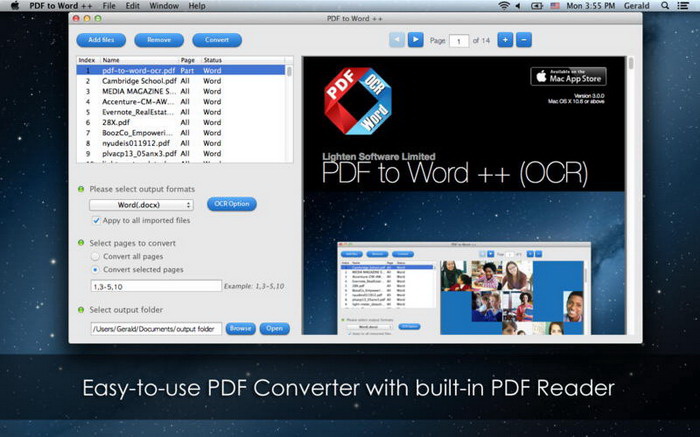Go to next page arrow

point(416,40)
